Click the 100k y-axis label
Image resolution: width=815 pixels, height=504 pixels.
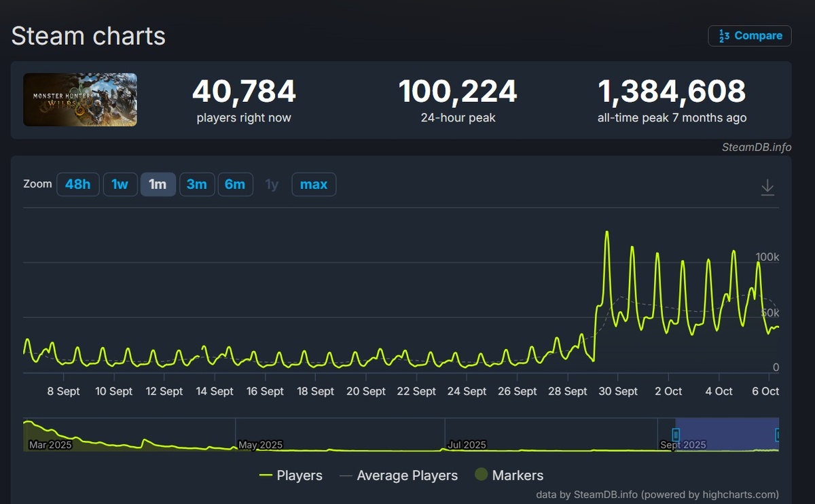pyautogui.click(x=767, y=257)
